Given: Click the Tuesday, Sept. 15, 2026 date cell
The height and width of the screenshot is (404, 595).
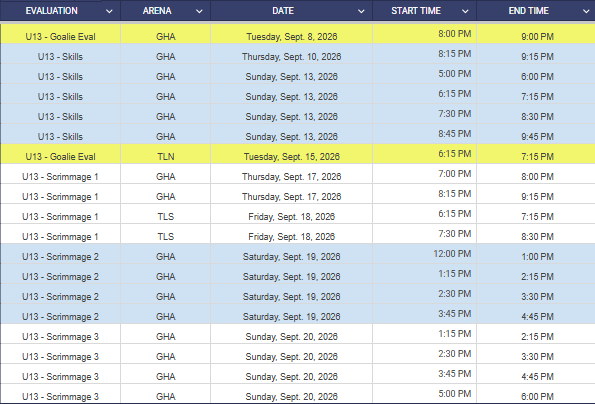Looking at the screenshot, I should click(291, 154).
